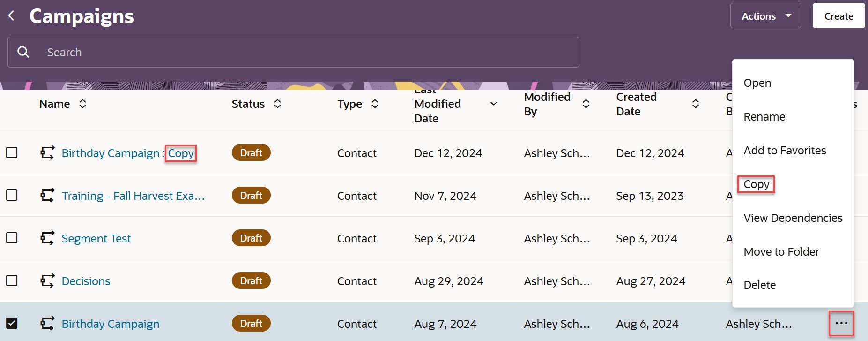Sort by Type column arrows
868x341 pixels.
[374, 104]
